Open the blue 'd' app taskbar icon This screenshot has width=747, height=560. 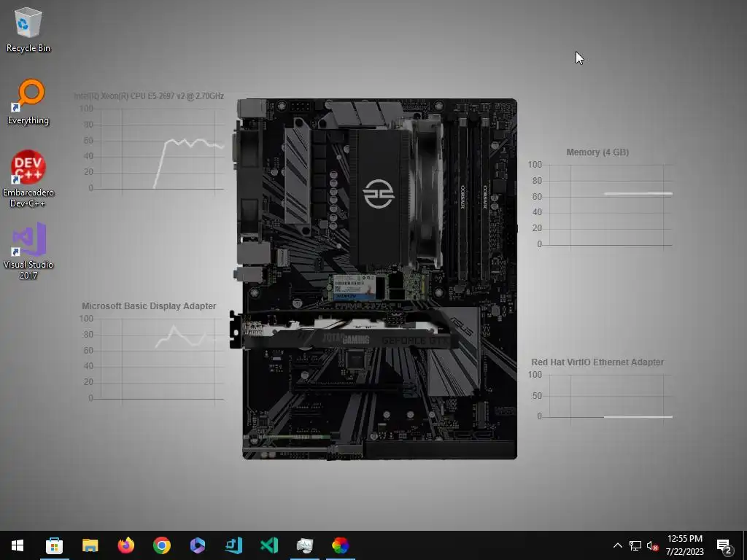click(233, 545)
